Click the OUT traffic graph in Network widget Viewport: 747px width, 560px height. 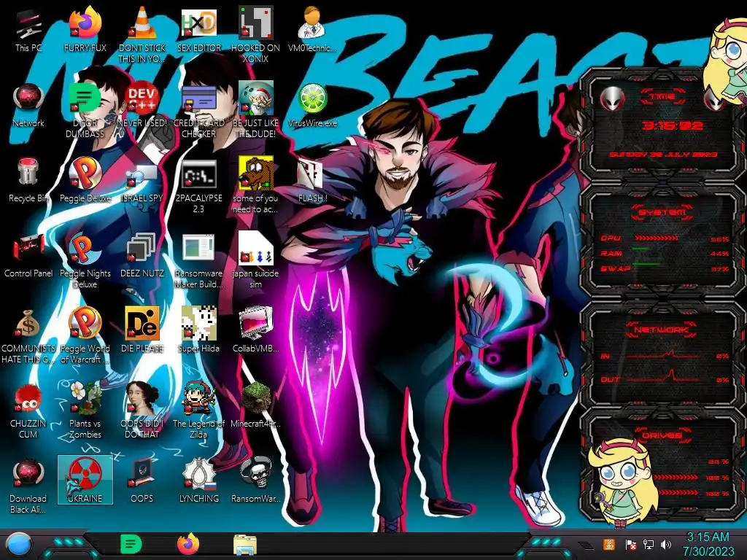664,376
